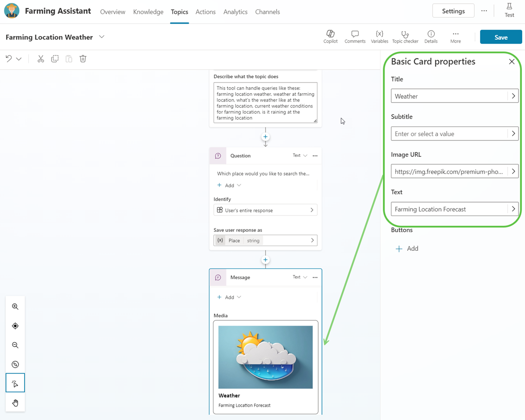Click the Cut scissors icon
The width and height of the screenshot is (525, 420).
[x=41, y=59]
